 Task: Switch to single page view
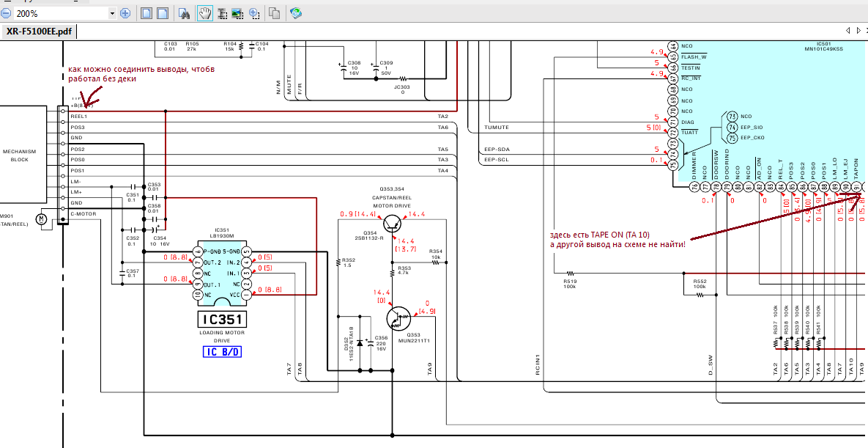tap(146, 13)
